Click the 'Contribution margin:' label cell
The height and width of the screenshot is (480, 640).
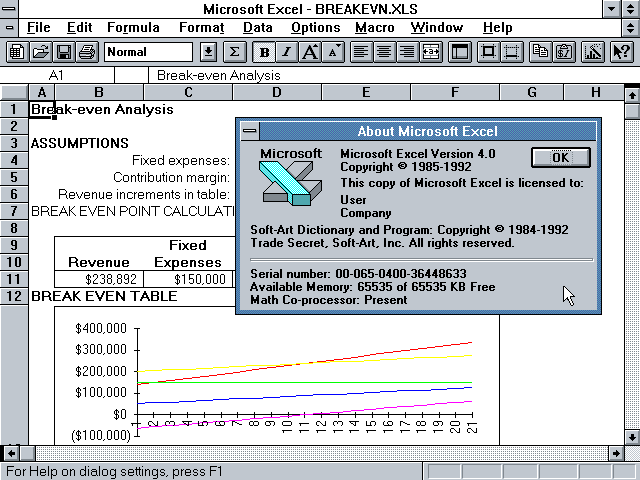click(x=171, y=178)
